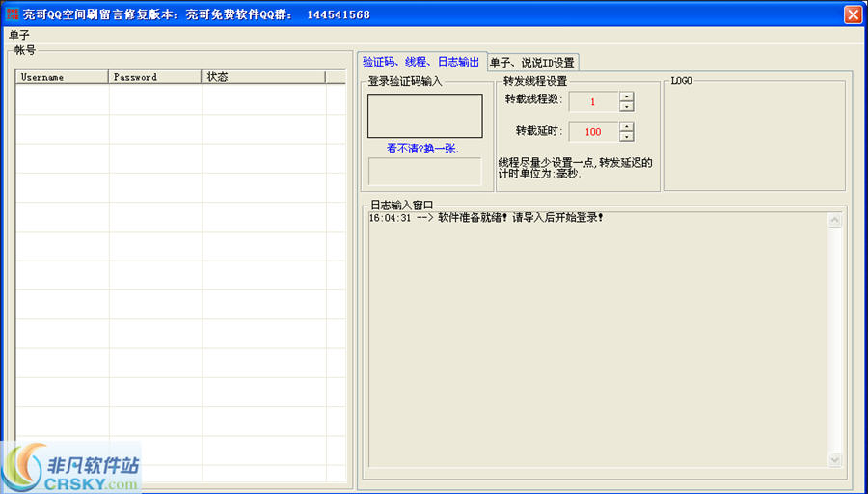The image size is (868, 494).
Task: Decrease 转载延时 with down arrow
Action: (627, 136)
